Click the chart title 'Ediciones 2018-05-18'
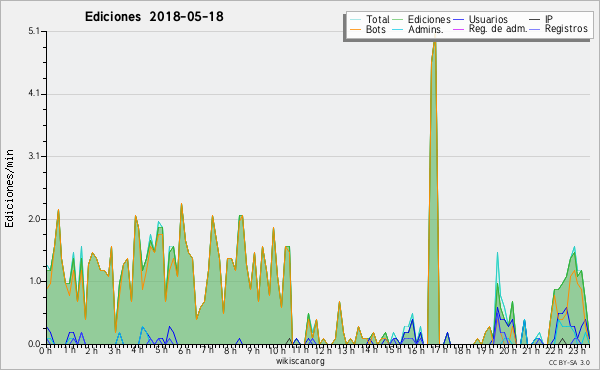This screenshot has height=370, width=600. coord(154,17)
